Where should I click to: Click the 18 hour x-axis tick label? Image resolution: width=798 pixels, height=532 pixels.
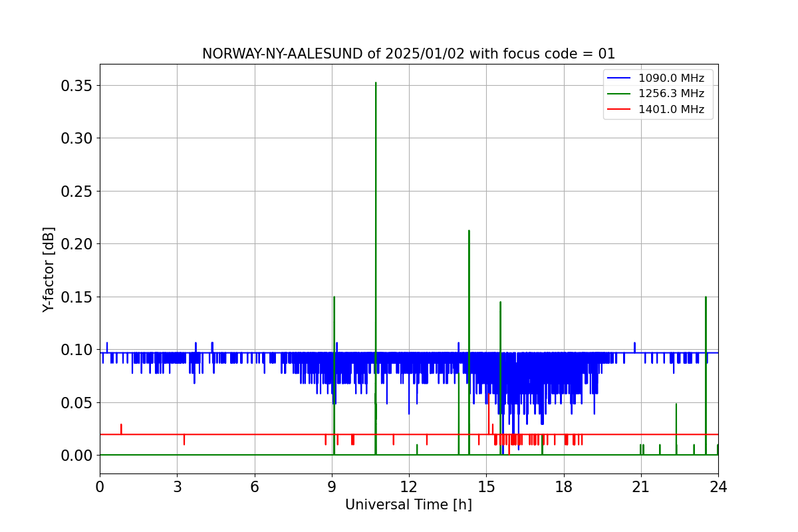point(564,487)
